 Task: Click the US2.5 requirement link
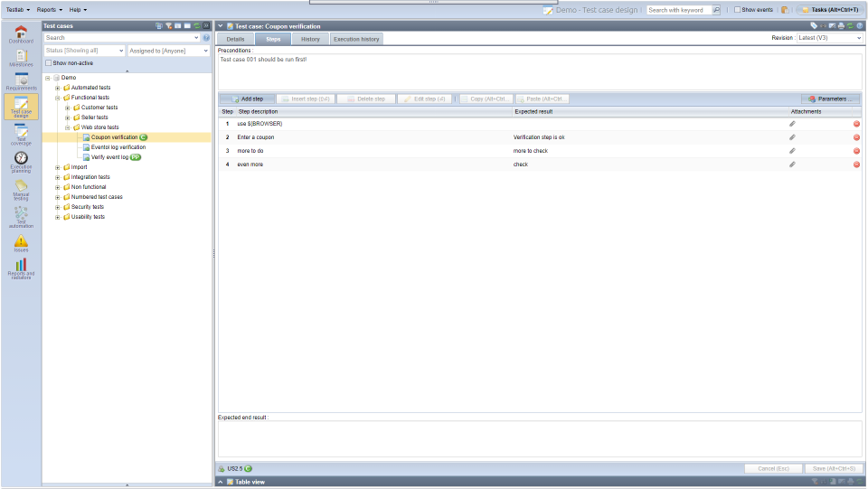point(235,468)
